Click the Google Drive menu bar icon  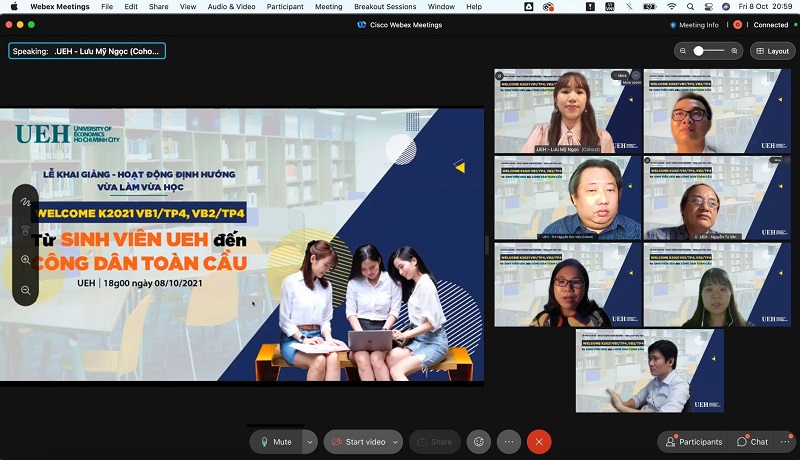[529, 7]
